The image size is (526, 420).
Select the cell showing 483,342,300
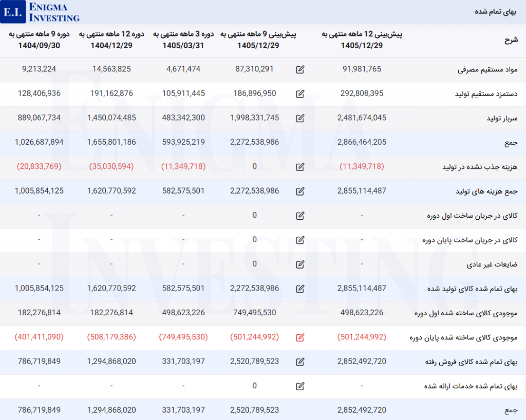[x=183, y=118]
